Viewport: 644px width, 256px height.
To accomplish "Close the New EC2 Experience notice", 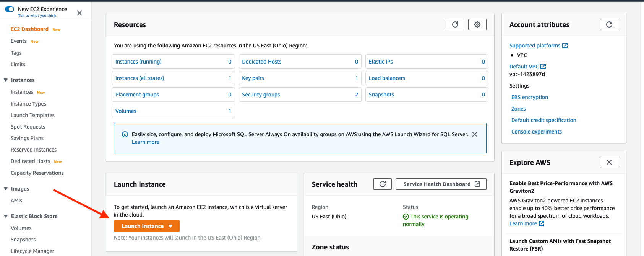I will (79, 13).
